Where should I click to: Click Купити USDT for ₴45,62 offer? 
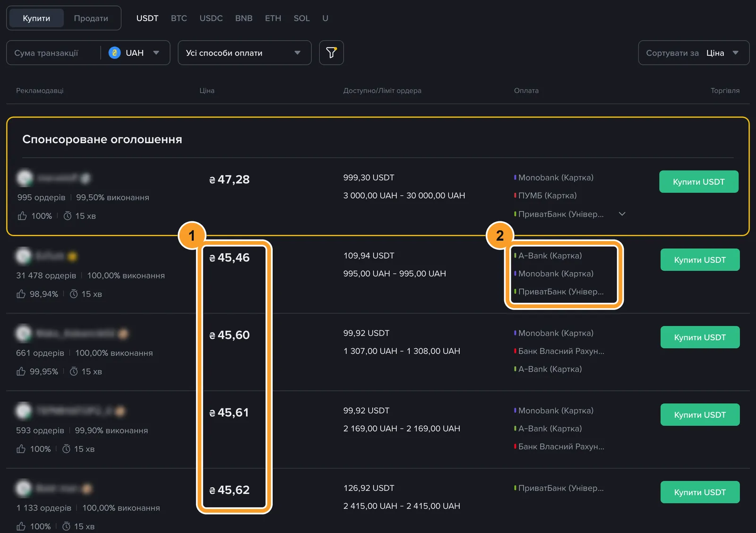tap(700, 492)
